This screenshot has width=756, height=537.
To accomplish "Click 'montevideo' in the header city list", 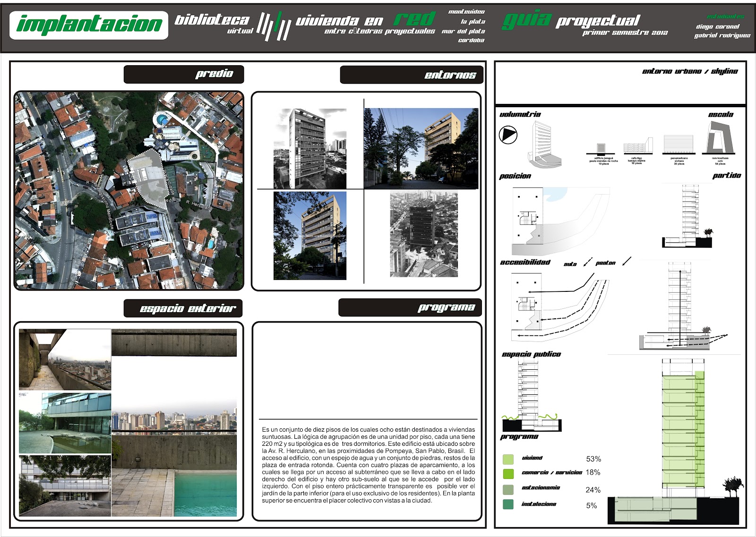I will click(466, 12).
